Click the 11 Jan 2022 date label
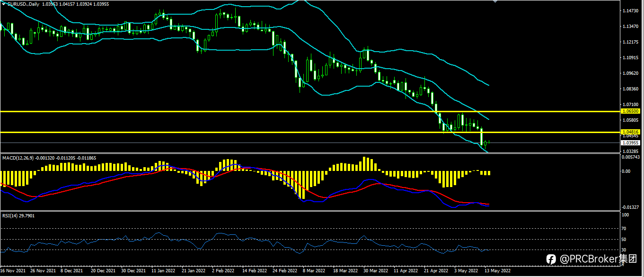The height and width of the screenshot is (277, 644). pyautogui.click(x=163, y=271)
